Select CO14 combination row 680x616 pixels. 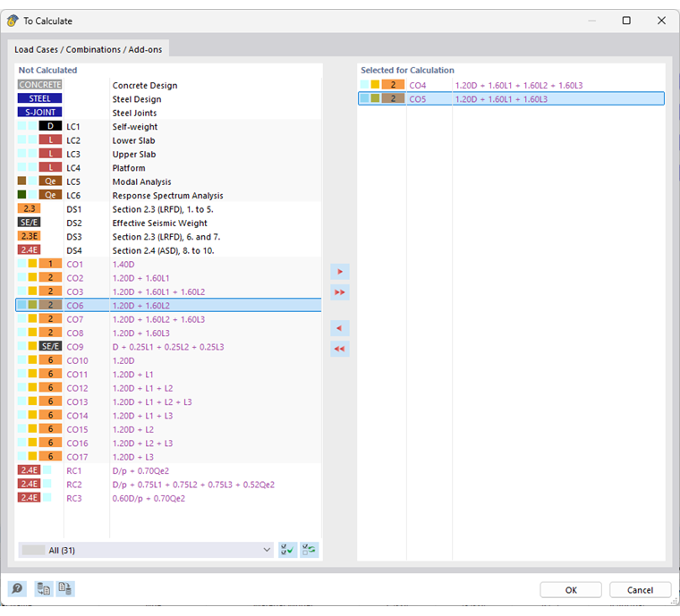168,416
